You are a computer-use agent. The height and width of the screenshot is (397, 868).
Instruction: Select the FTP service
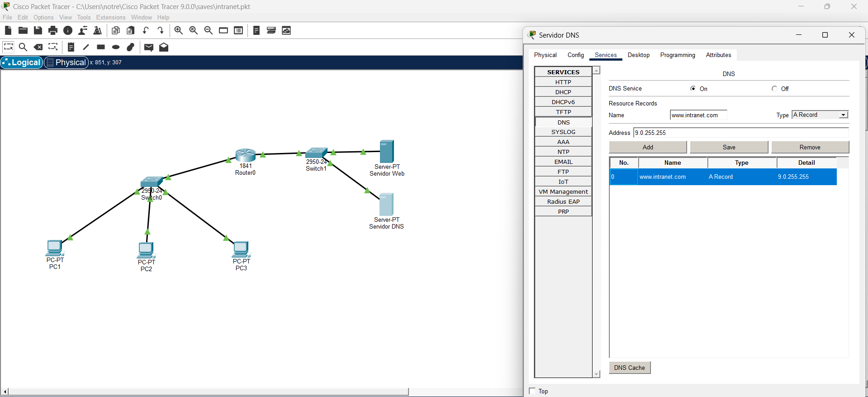pyautogui.click(x=563, y=172)
